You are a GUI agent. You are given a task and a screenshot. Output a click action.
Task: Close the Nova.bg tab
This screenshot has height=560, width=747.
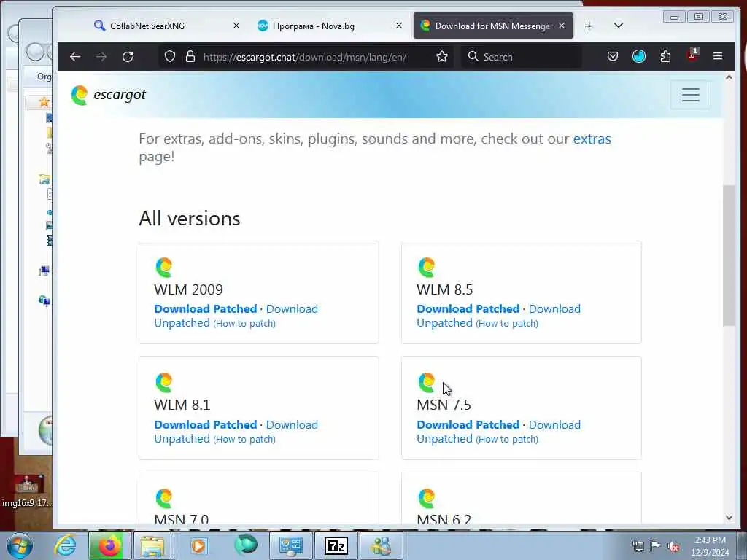tap(399, 26)
